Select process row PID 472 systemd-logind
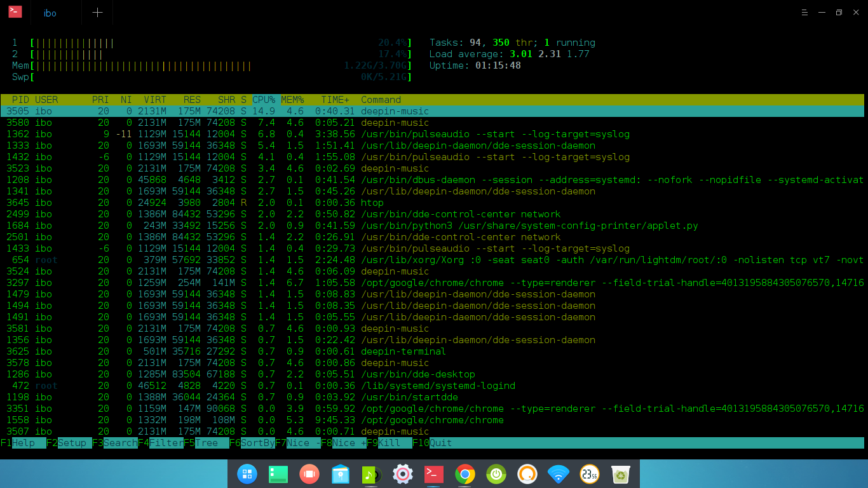The height and width of the screenshot is (488, 868). pyautogui.click(x=432, y=386)
